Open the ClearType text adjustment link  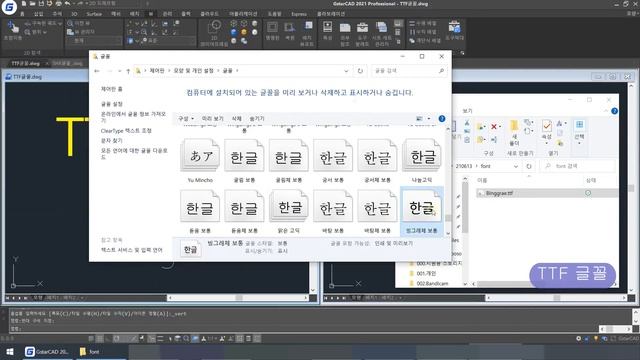point(126,131)
